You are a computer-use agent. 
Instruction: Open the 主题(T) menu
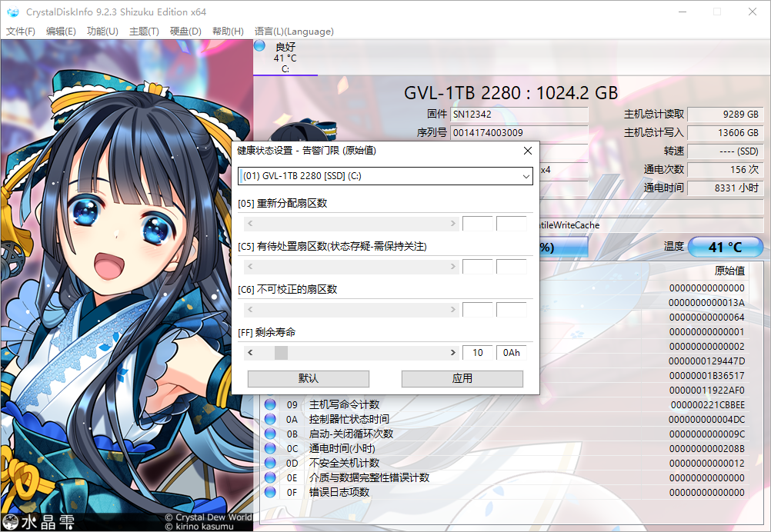tap(144, 32)
